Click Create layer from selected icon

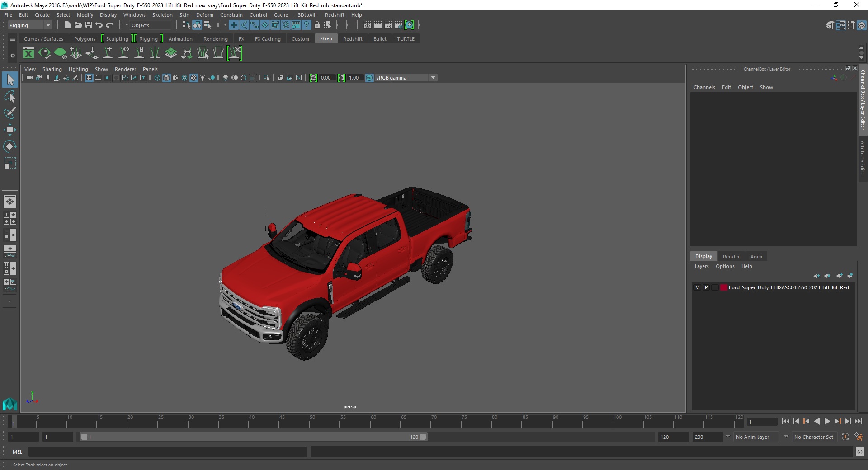tap(850, 276)
